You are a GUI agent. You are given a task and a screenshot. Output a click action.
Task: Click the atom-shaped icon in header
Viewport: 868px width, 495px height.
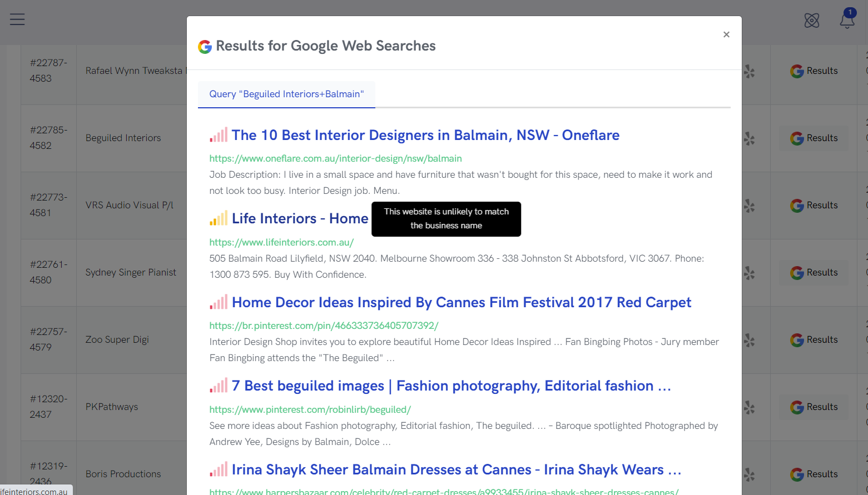tap(812, 21)
